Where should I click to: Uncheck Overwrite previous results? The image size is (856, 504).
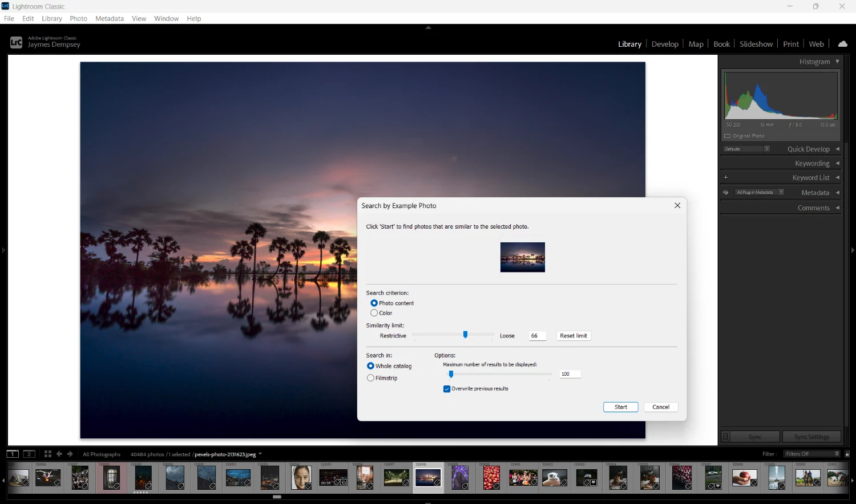pyautogui.click(x=447, y=388)
